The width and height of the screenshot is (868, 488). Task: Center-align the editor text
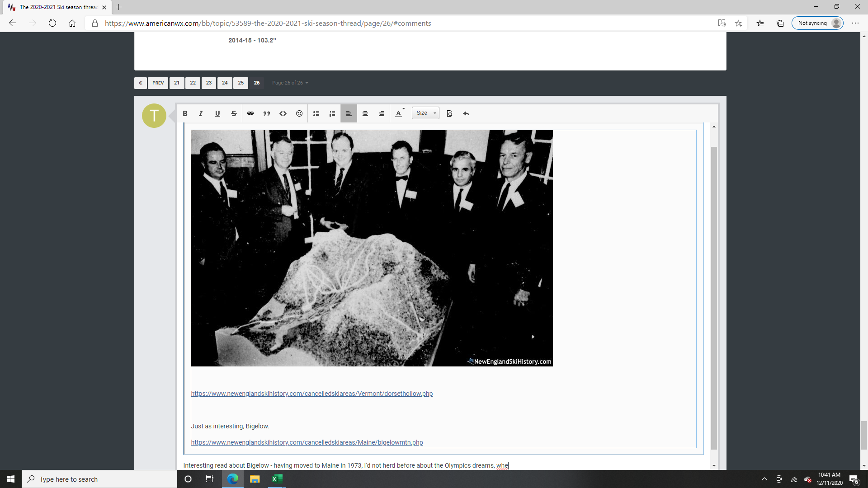(365, 113)
